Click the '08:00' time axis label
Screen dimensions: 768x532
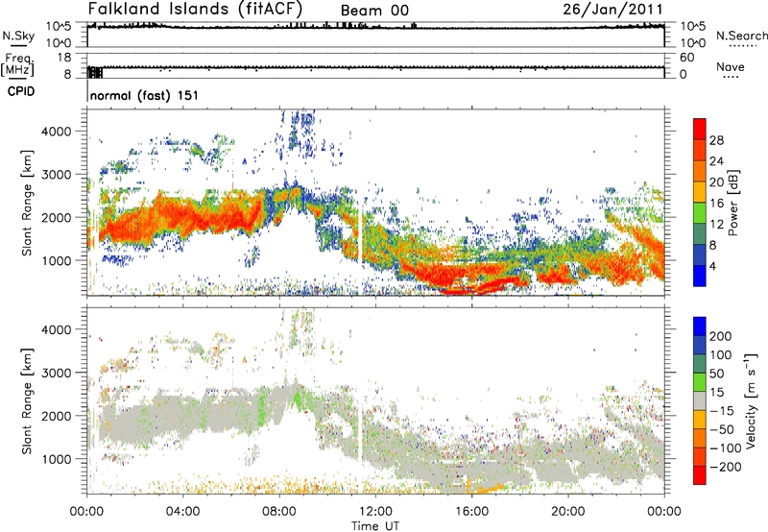(x=279, y=512)
